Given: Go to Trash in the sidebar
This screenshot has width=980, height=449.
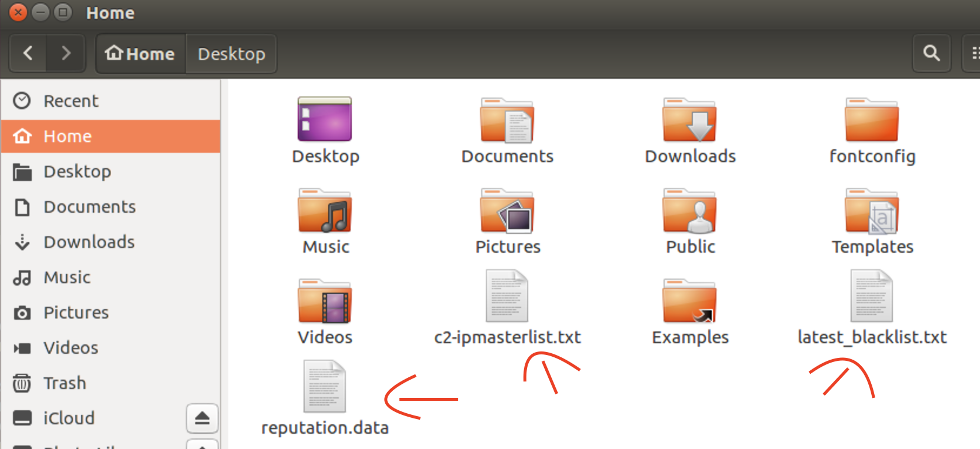Looking at the screenshot, I should [65, 383].
